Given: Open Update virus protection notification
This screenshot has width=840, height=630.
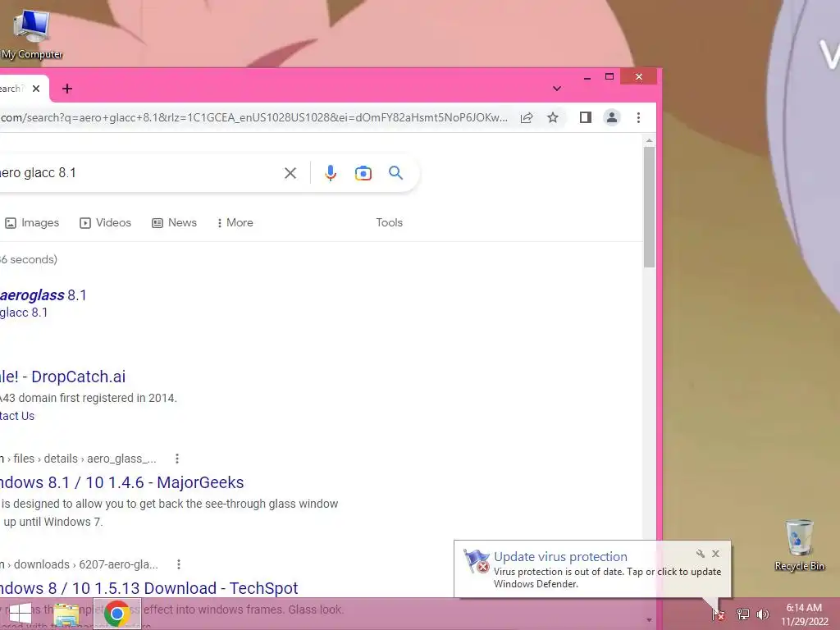Looking at the screenshot, I should tap(592, 569).
